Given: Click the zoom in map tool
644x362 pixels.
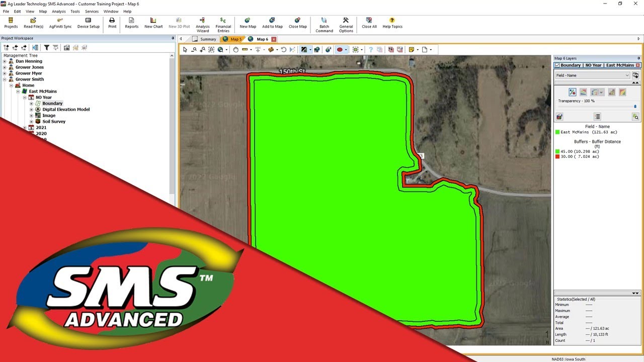Looking at the screenshot, I should [x=202, y=49].
